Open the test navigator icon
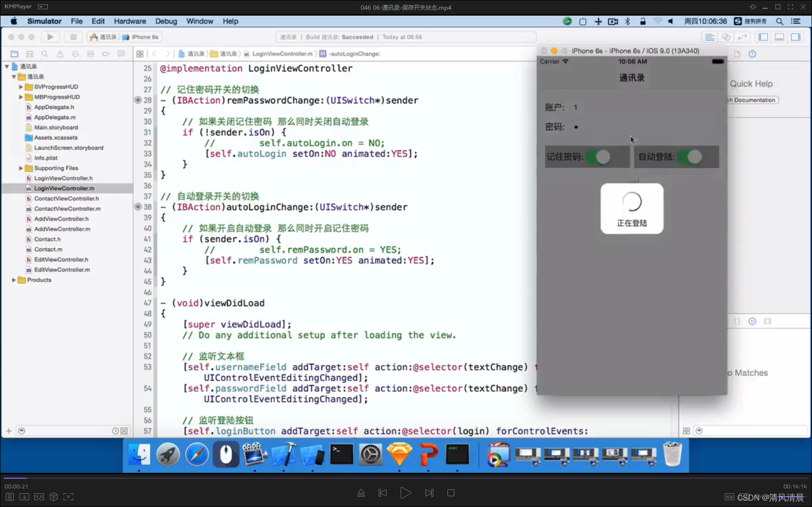 point(75,54)
